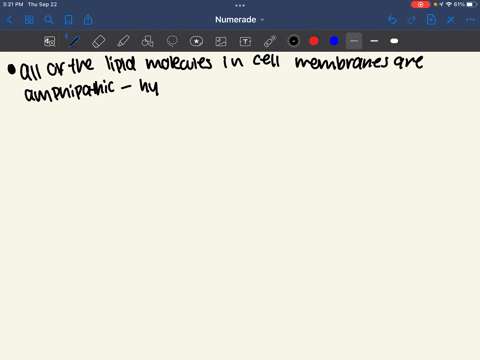
Task: Tap the battery status indicator
Action: (x=472, y=4)
